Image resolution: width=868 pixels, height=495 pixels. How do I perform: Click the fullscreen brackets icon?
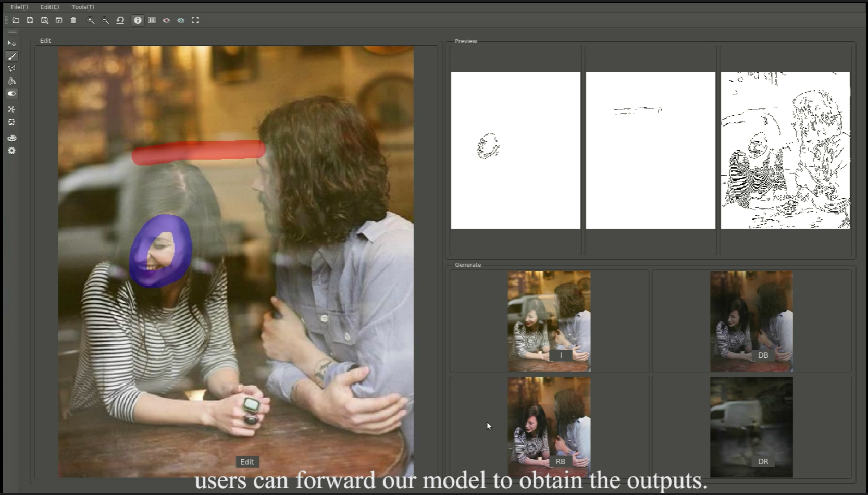pos(195,20)
